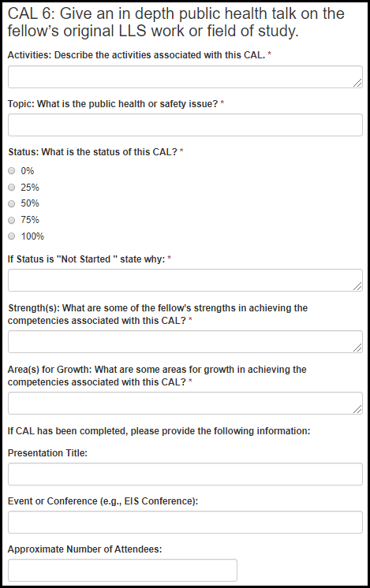Click the Activities description text area

(x=185, y=77)
